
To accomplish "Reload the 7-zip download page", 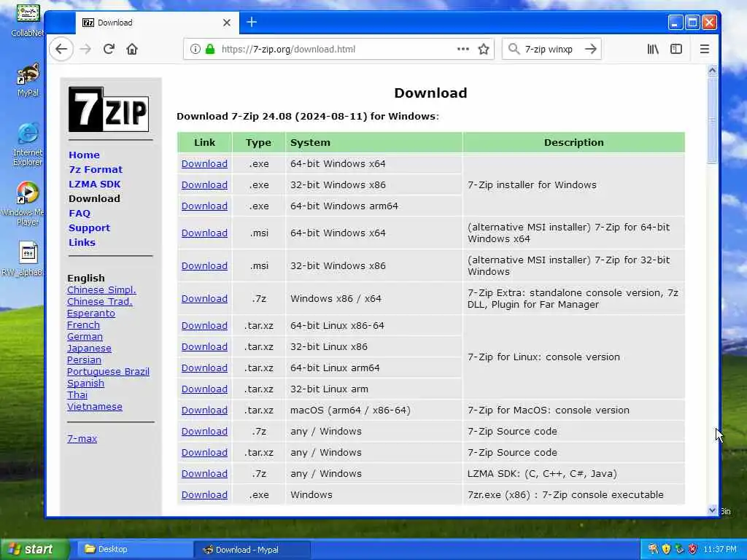I will (x=109, y=49).
